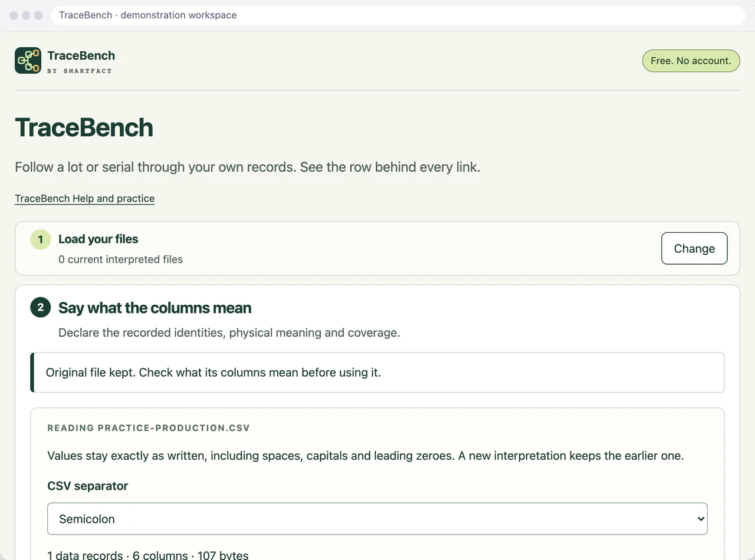Open TraceBench Help and practice link
The image size is (755, 560).
click(x=85, y=199)
